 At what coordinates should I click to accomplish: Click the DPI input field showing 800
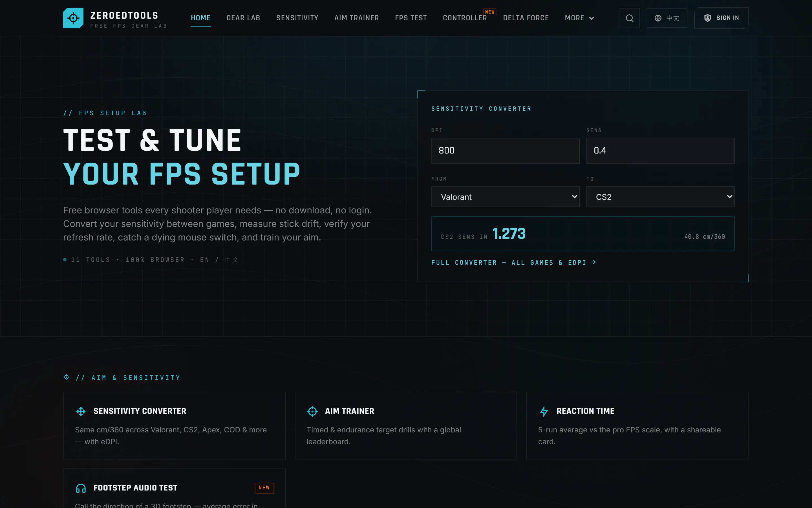point(505,150)
